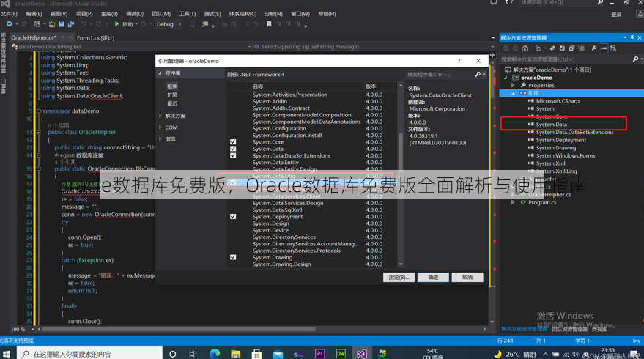Viewport: 644px width, 359px height.
Task: Click the Refresh icon in Solution Explorer
Action: [x=562, y=48]
